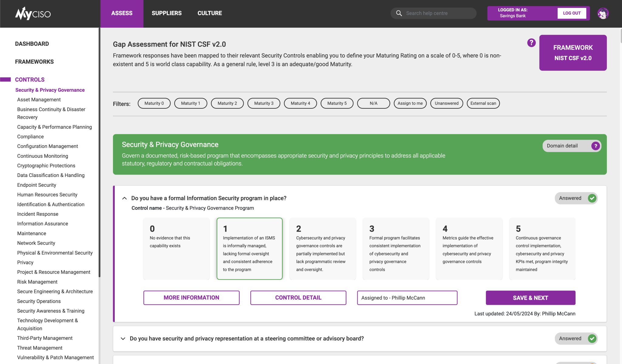Viewport: 622px width, 364px height.
Task: Click the Answered checkmark on the steering committee question
Action: [592, 338]
